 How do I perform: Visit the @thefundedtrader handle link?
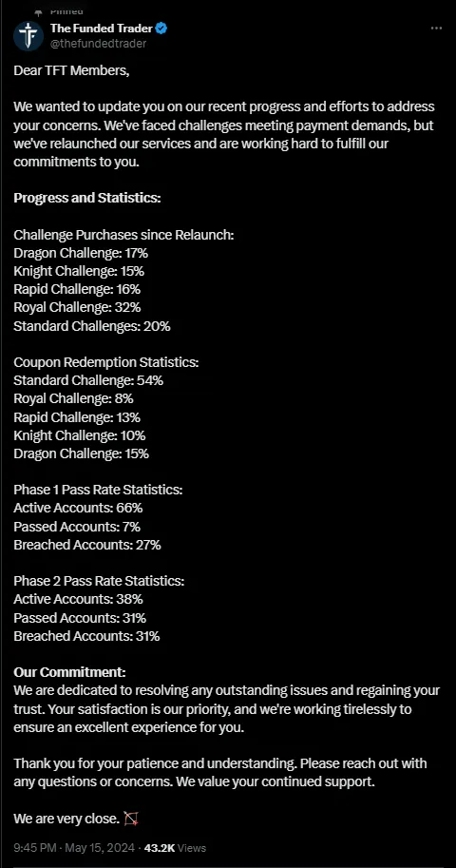pyautogui.click(x=99, y=44)
